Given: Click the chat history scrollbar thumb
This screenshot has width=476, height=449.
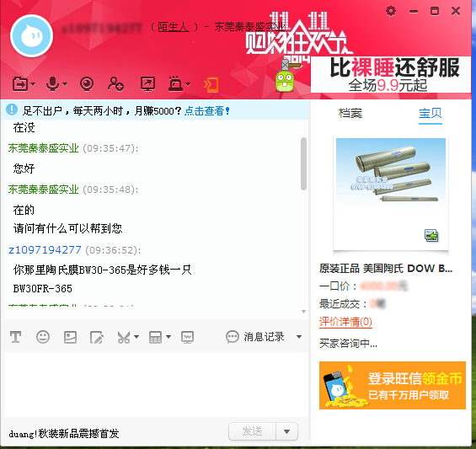Looking at the screenshot, I should click(x=303, y=163).
